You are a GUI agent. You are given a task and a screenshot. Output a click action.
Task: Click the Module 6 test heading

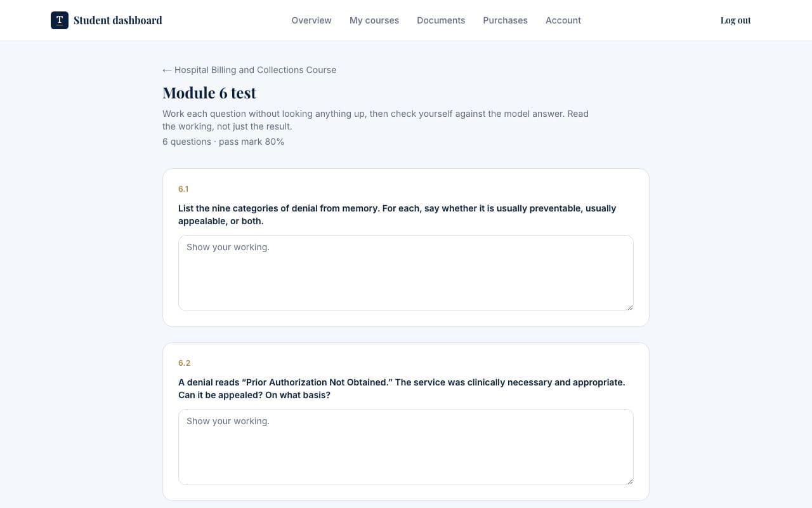[x=209, y=93]
